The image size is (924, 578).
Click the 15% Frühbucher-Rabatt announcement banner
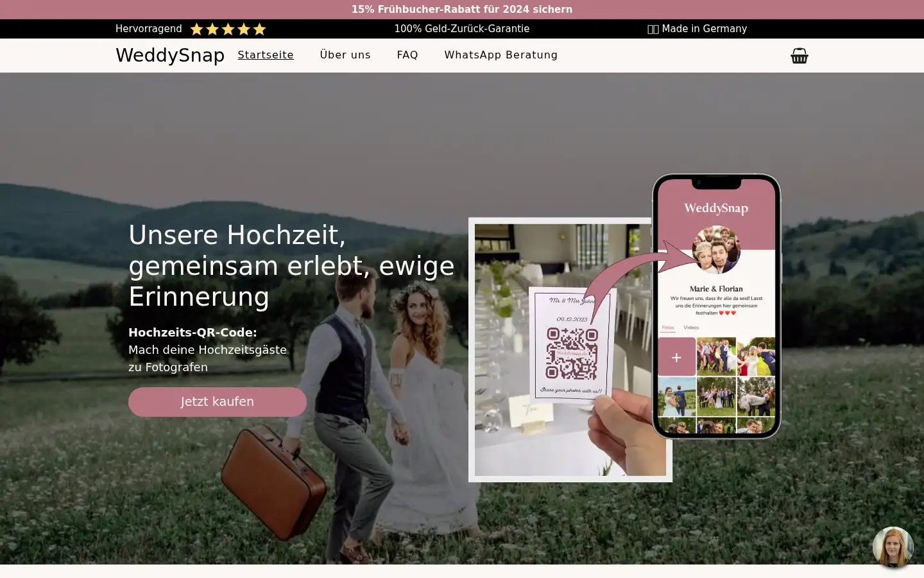[462, 9]
